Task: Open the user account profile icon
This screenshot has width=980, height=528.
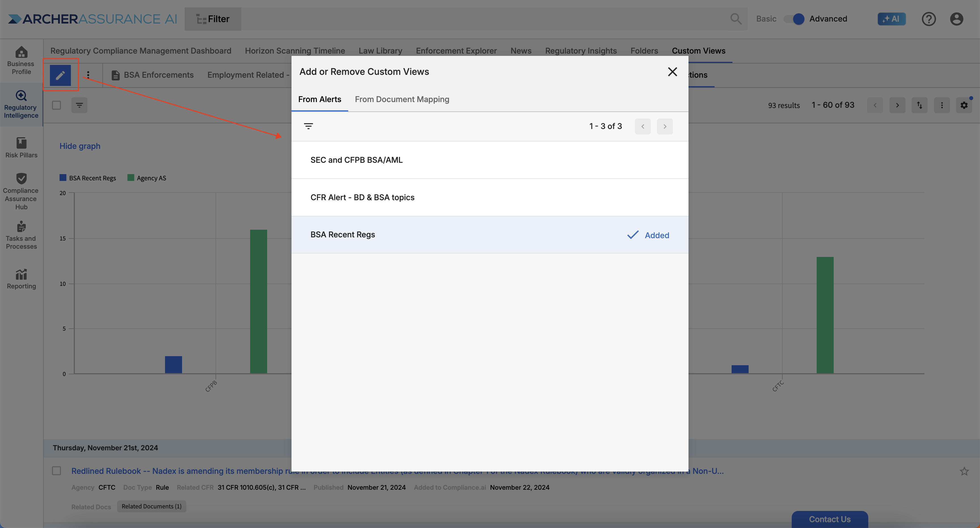Action: (x=956, y=19)
